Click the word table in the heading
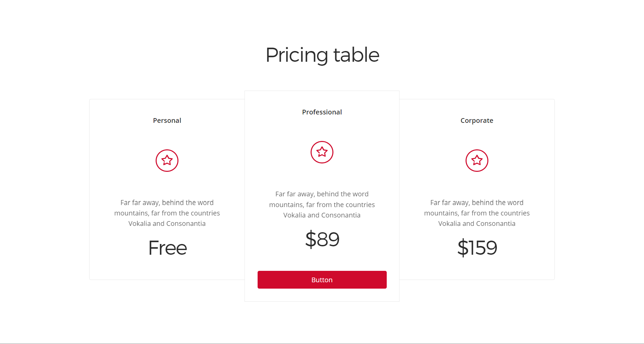This screenshot has height=344, width=644. coord(356,55)
